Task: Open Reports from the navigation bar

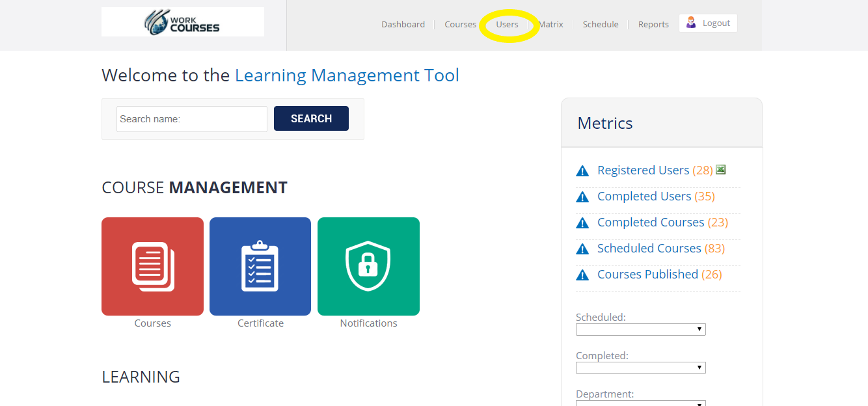Action: coord(653,25)
